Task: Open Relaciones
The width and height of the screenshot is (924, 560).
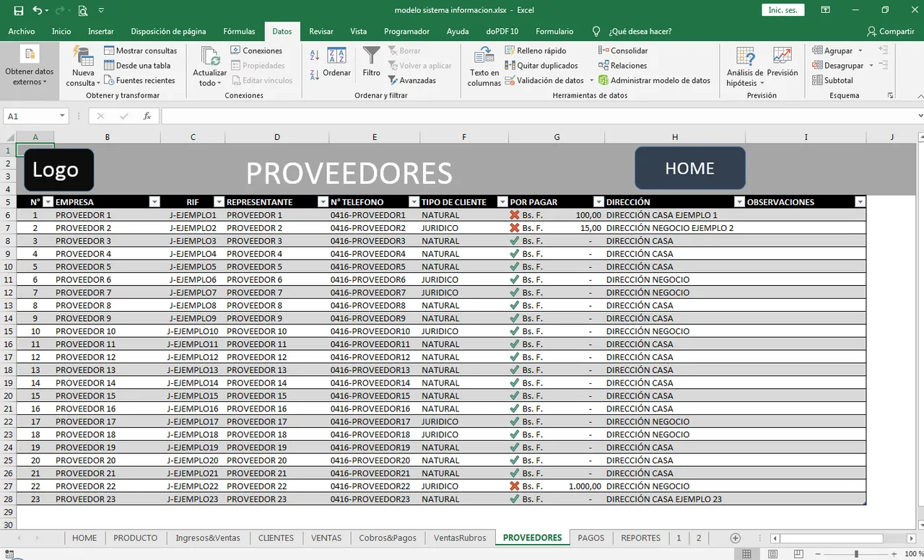Action: tap(622, 66)
